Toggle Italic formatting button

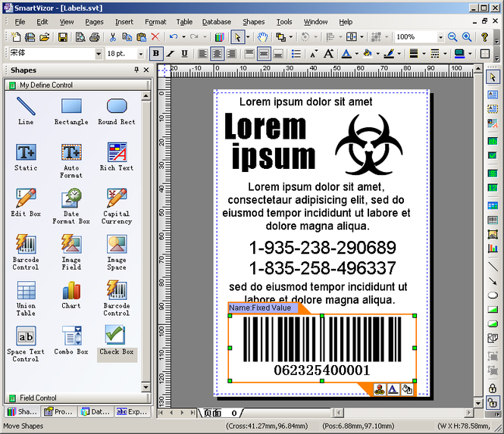171,53
